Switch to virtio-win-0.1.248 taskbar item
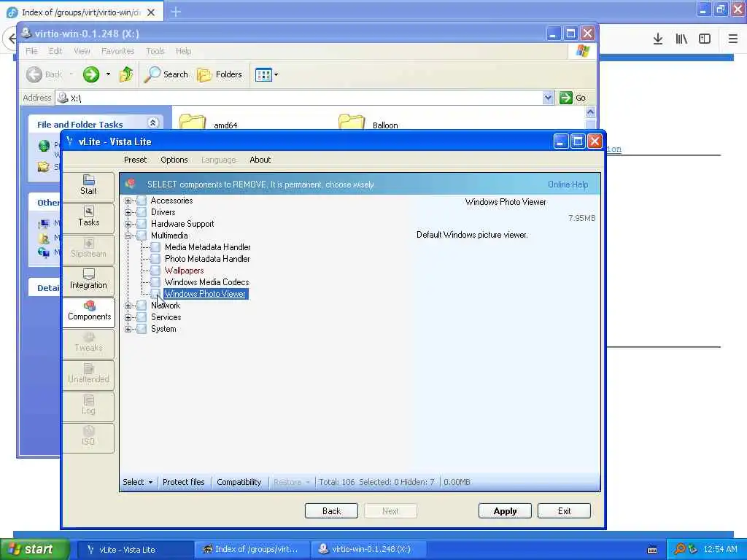747x560 pixels. pos(368,549)
